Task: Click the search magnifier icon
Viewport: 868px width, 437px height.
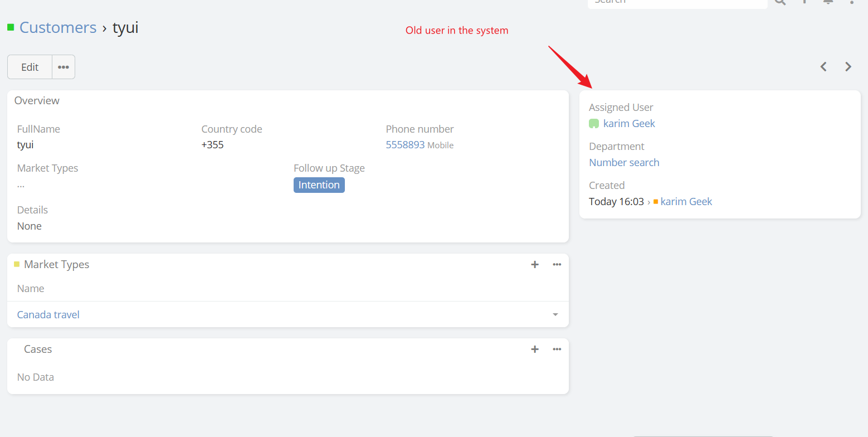Action: click(x=781, y=2)
